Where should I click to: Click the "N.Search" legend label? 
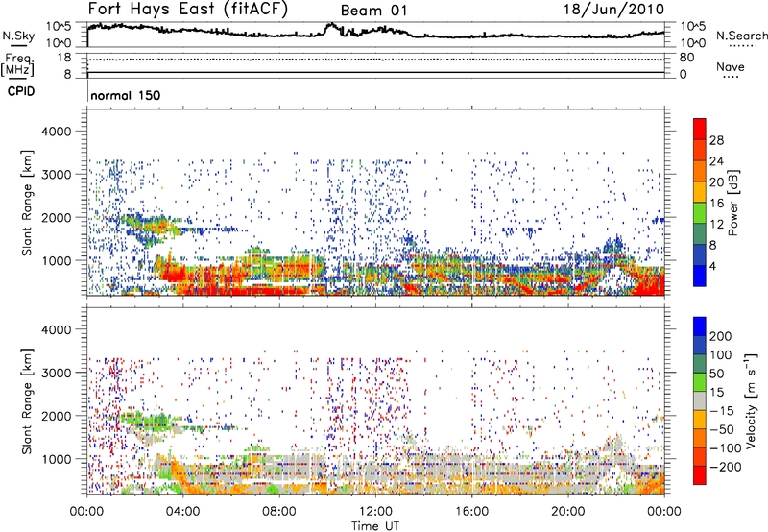[742, 36]
